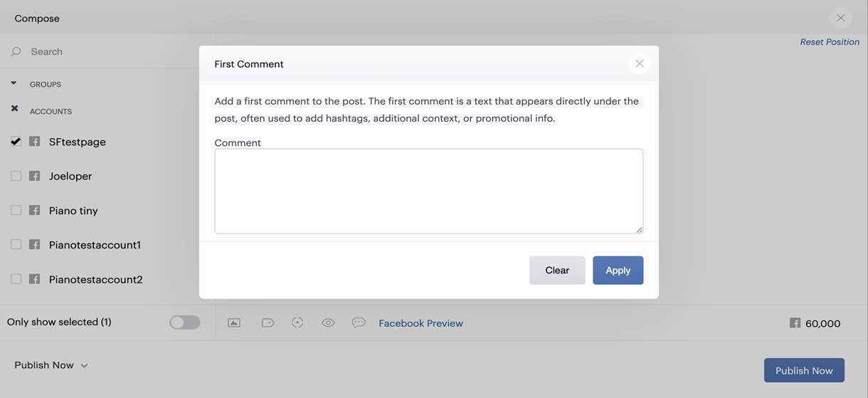Click the Facebook icon beside Joeloper
Screen dimensions: 868x398
coord(34,176)
